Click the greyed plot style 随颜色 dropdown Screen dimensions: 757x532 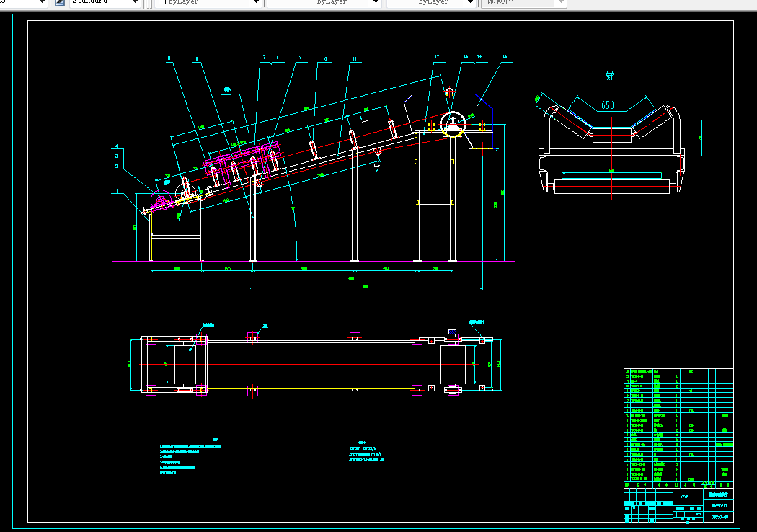click(523, 3)
